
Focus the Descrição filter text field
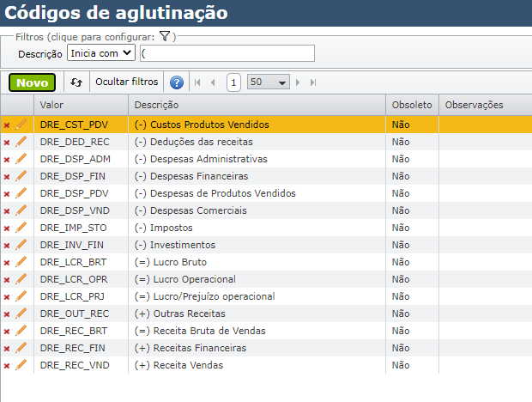227,53
